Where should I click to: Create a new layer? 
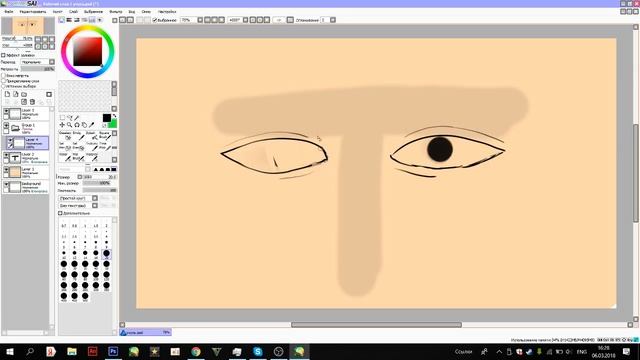click(x=7, y=94)
